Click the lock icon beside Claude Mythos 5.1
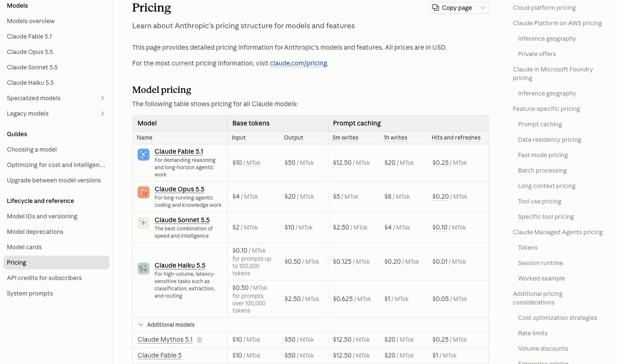The width and height of the screenshot is (617, 364). click(x=199, y=340)
